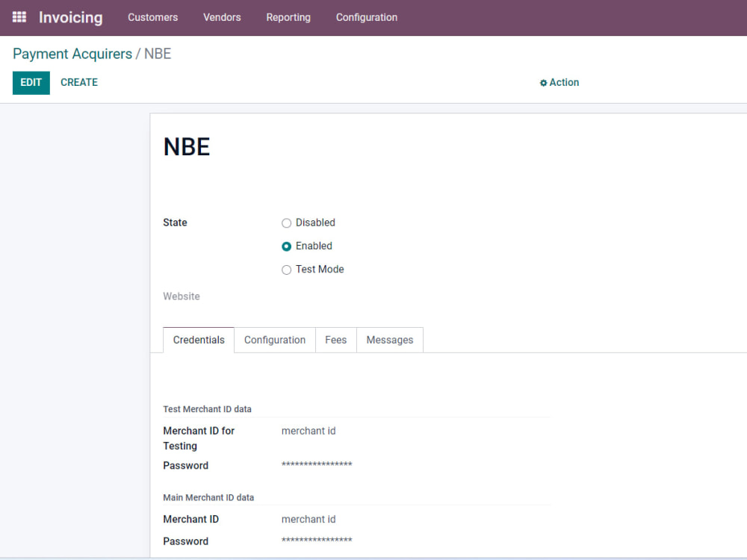Click the State field label
Image resolution: width=747 pixels, height=560 pixels.
coord(175,223)
